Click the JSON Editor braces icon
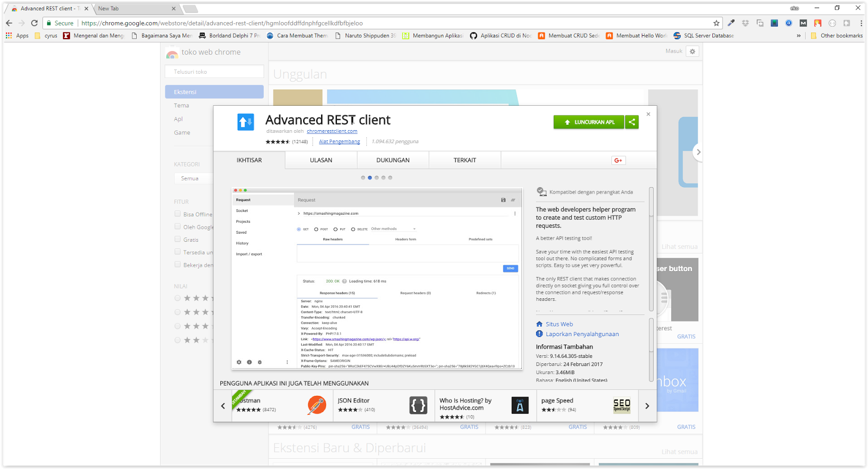Viewport: 868px width, 469px height. pos(418,405)
